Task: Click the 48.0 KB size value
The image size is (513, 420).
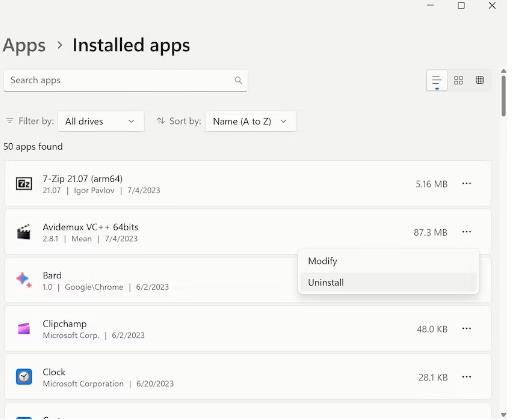Action: 432,329
